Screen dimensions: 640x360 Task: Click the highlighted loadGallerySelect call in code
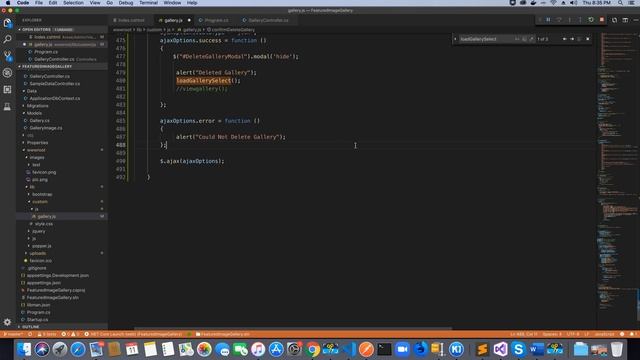tap(204, 81)
